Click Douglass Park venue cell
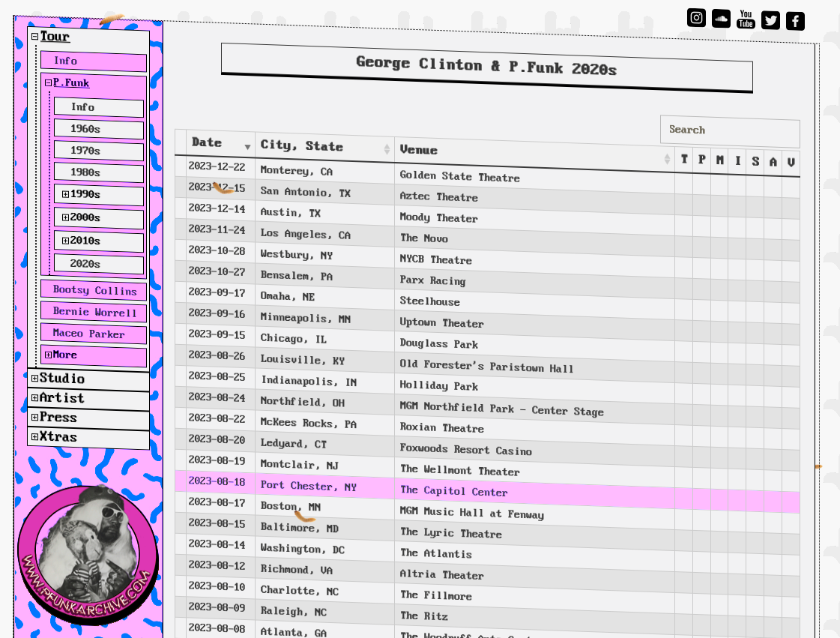Image resolution: width=840 pixels, height=638 pixels. click(x=534, y=346)
